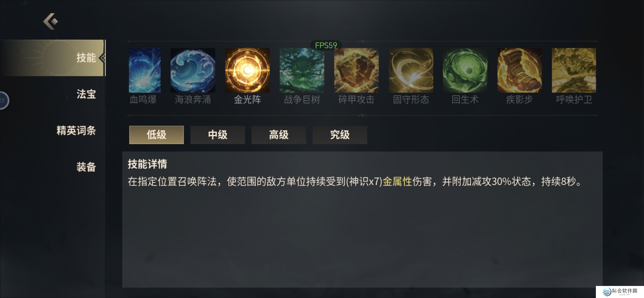Open the 固守形态 skill icon

411,70
